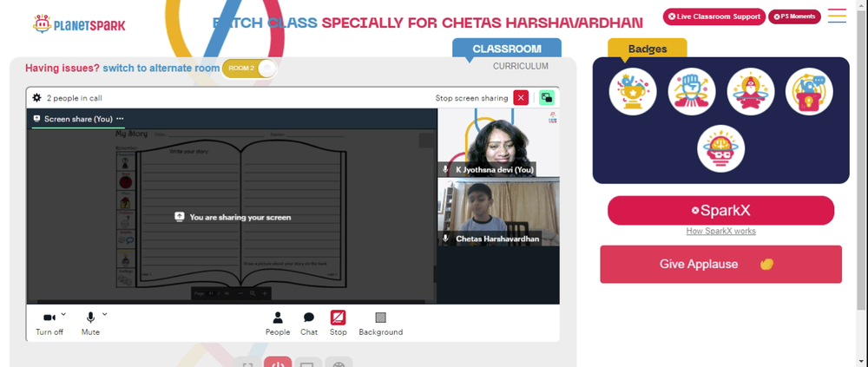
Task: Click Give Applause button
Action: (x=720, y=264)
